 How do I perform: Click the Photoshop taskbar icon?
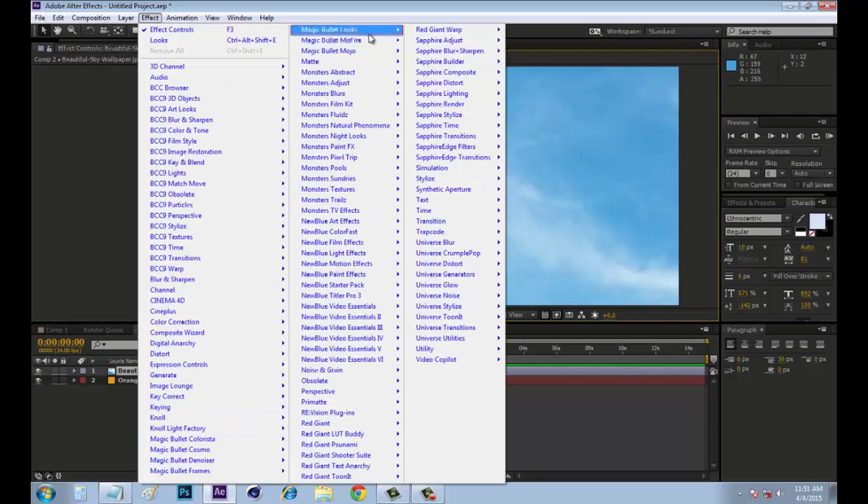(x=184, y=492)
